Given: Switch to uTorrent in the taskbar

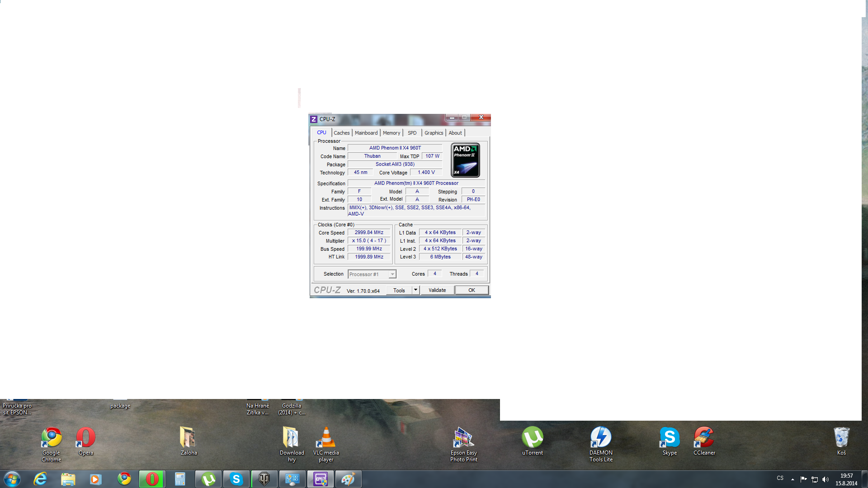Looking at the screenshot, I should 208,479.
